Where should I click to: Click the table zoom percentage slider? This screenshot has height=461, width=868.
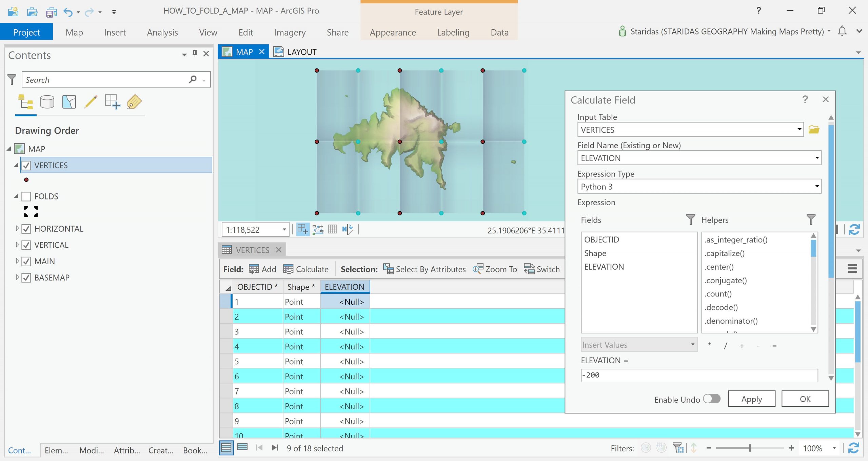click(x=750, y=448)
